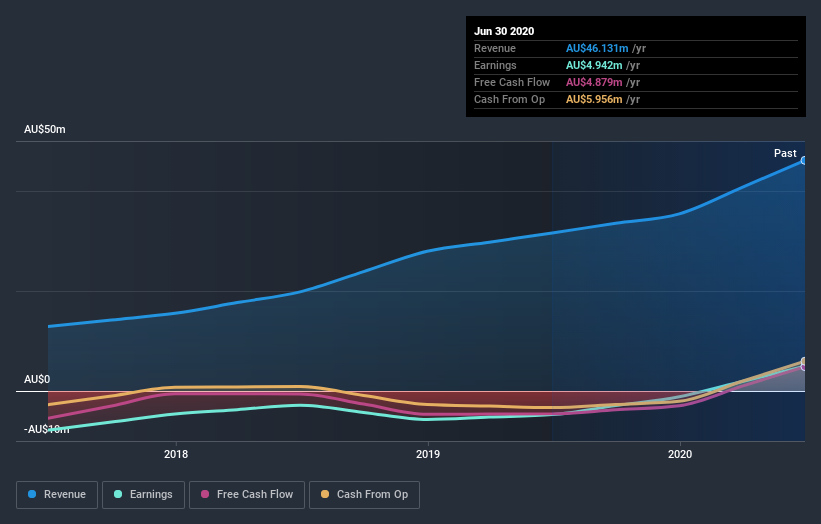Image resolution: width=821 pixels, height=524 pixels.
Task: Click the 2020 x-axis label
Action: pyautogui.click(x=680, y=454)
